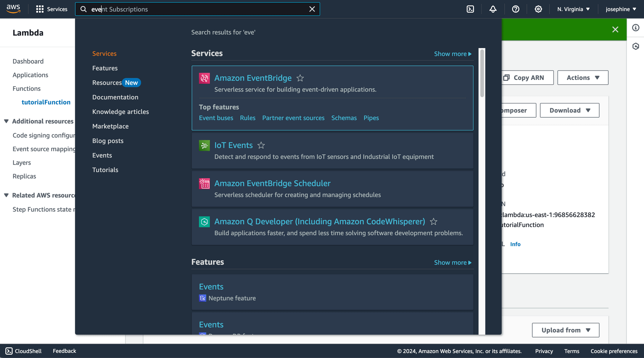Filter results by Blog posts
Viewport: 644px width, 358px height.
108,140
